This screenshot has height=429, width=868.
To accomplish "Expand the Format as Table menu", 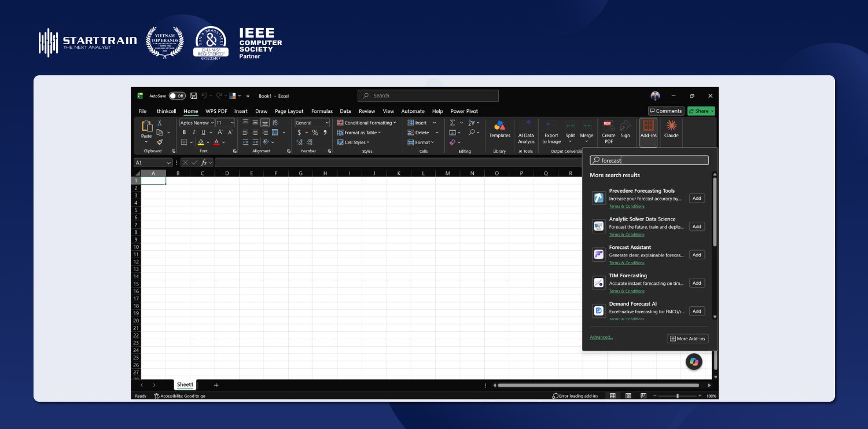I will (x=359, y=133).
